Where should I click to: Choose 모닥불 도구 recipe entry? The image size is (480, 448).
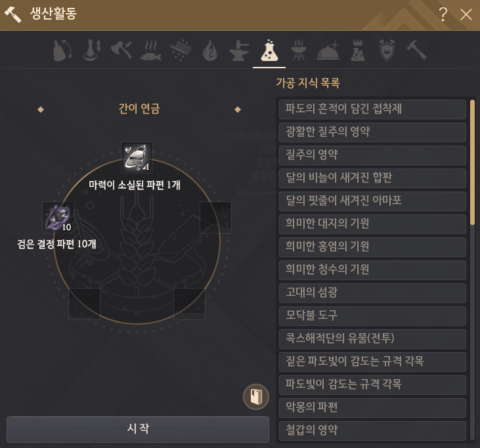pyautogui.click(x=372, y=316)
